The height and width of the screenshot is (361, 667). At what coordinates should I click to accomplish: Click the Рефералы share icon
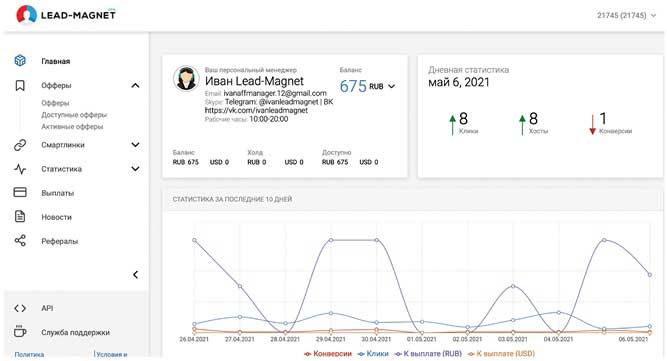coord(20,241)
